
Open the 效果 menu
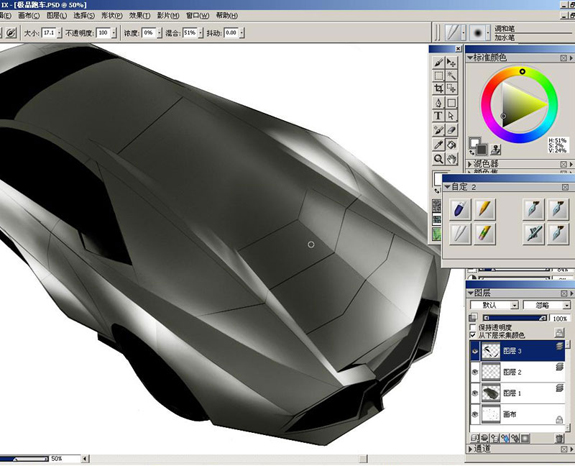pyautogui.click(x=140, y=15)
